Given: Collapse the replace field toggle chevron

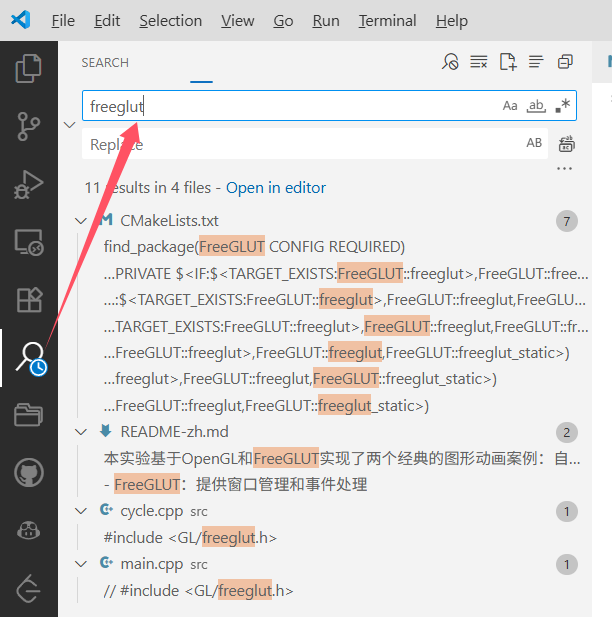Looking at the screenshot, I should 70,125.
